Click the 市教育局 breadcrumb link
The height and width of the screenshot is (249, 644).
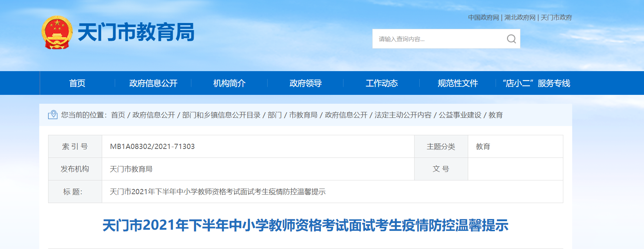tap(303, 115)
